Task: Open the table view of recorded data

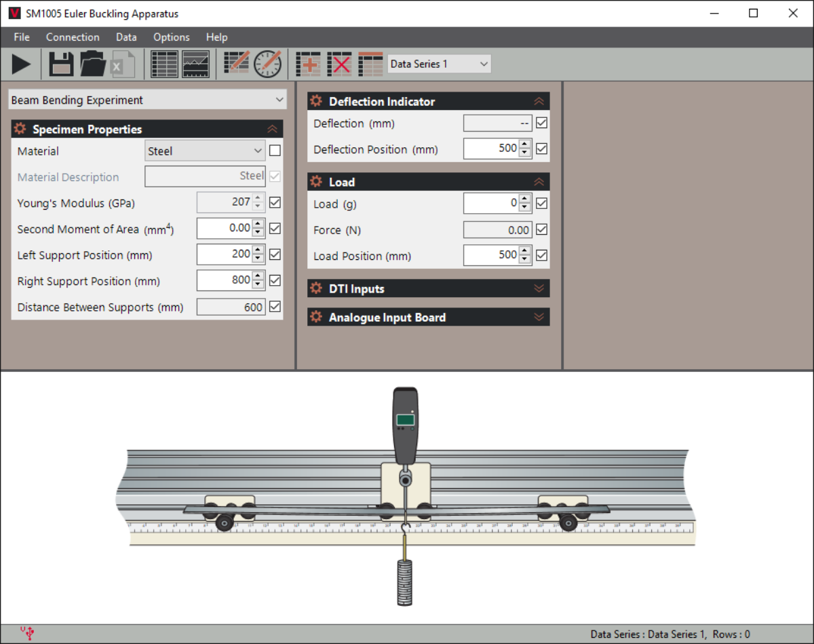Action: coord(163,63)
